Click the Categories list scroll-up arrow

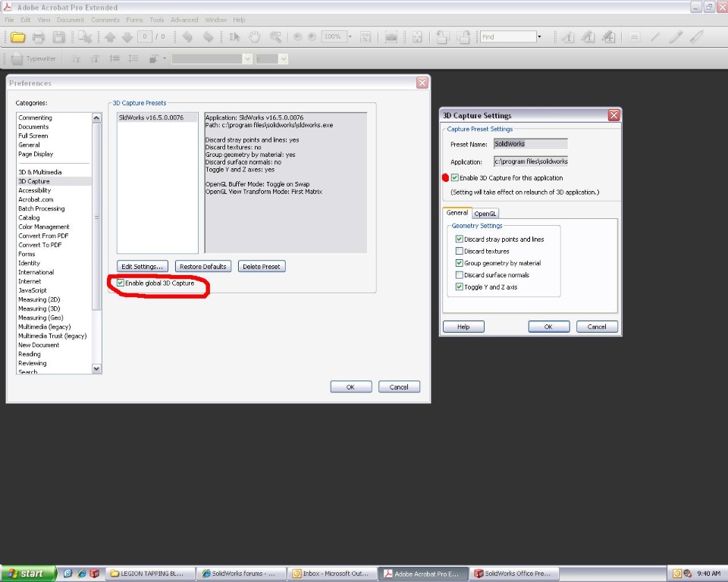tap(96, 118)
